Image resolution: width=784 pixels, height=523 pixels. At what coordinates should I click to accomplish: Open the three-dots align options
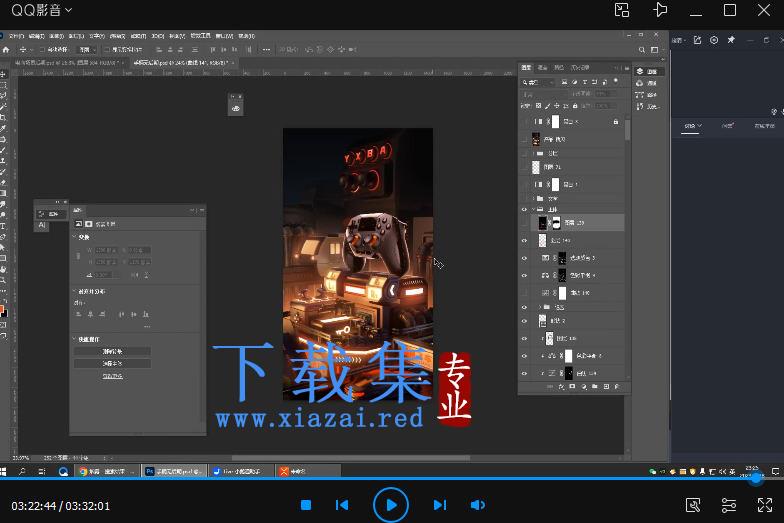pyautogui.click(x=266, y=50)
